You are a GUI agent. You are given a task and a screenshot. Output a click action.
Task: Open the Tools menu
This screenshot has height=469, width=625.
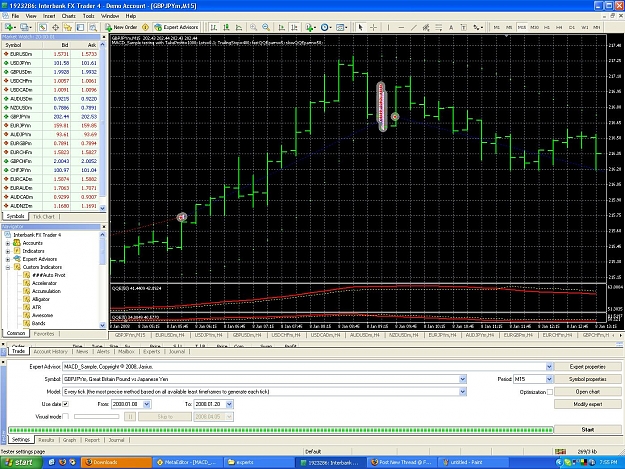pyautogui.click(x=88, y=16)
